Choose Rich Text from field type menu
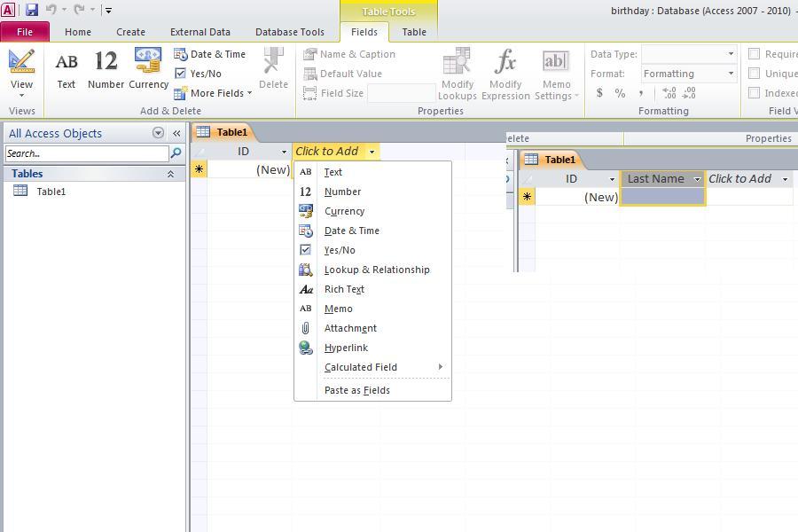798x532 pixels. tap(372, 289)
